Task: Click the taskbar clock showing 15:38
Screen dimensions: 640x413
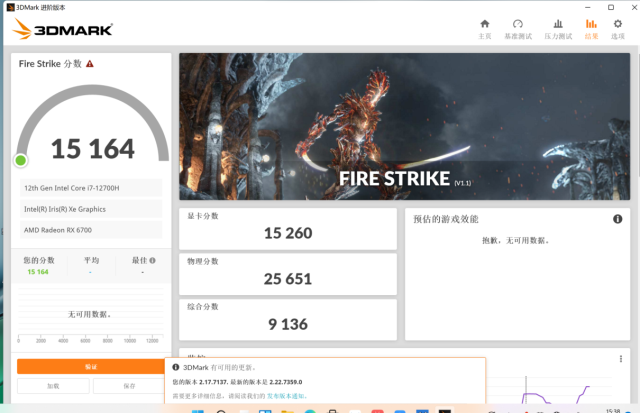Action: tap(613, 411)
